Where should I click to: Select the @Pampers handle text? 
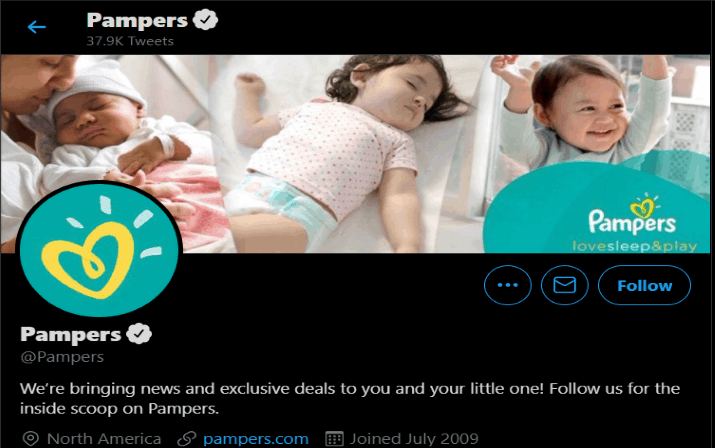(x=62, y=357)
